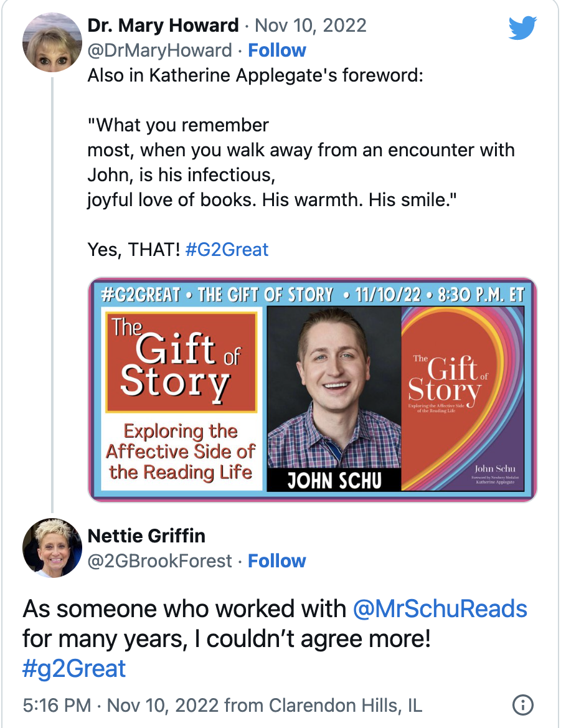Open the #G2Great hashtag after "Yes, THAT!"
Viewport: 566px width, 728px height.
(227, 250)
